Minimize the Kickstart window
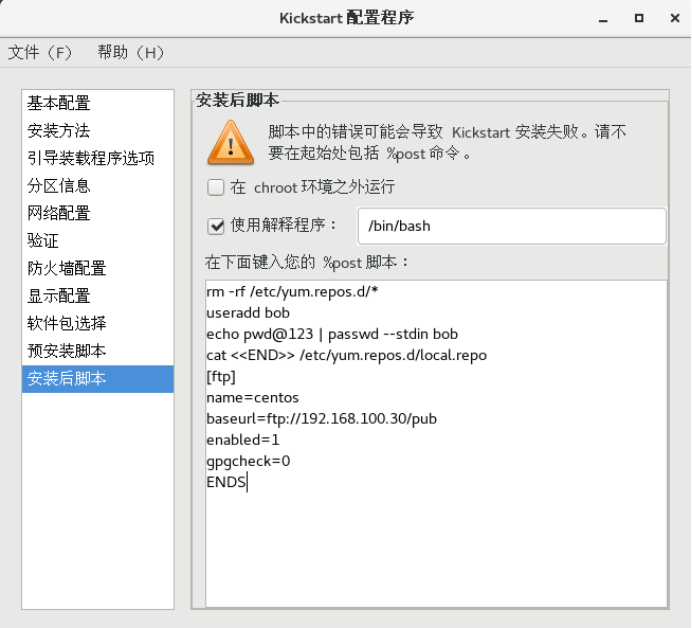 point(603,19)
